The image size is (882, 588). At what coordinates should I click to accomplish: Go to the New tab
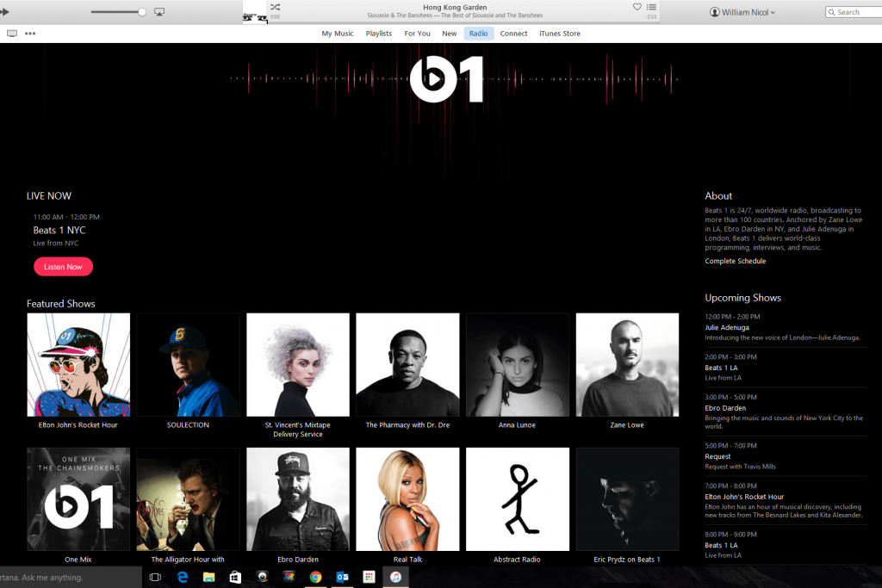coord(450,34)
